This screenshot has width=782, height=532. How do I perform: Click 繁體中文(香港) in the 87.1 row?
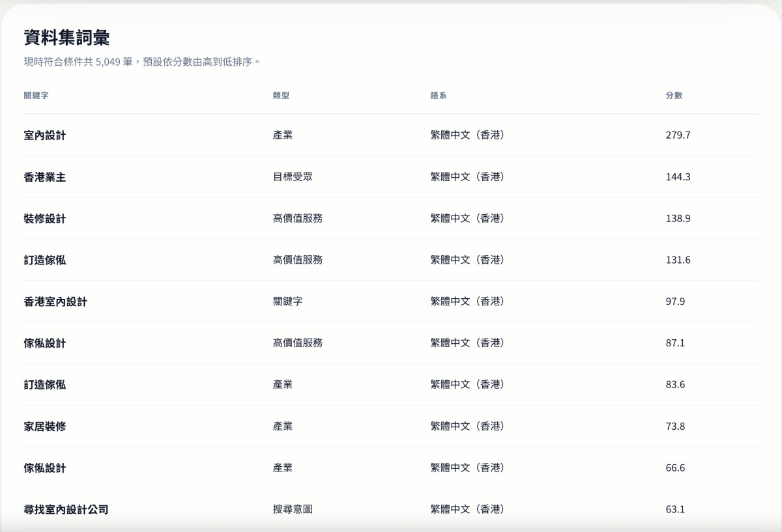[x=467, y=343]
